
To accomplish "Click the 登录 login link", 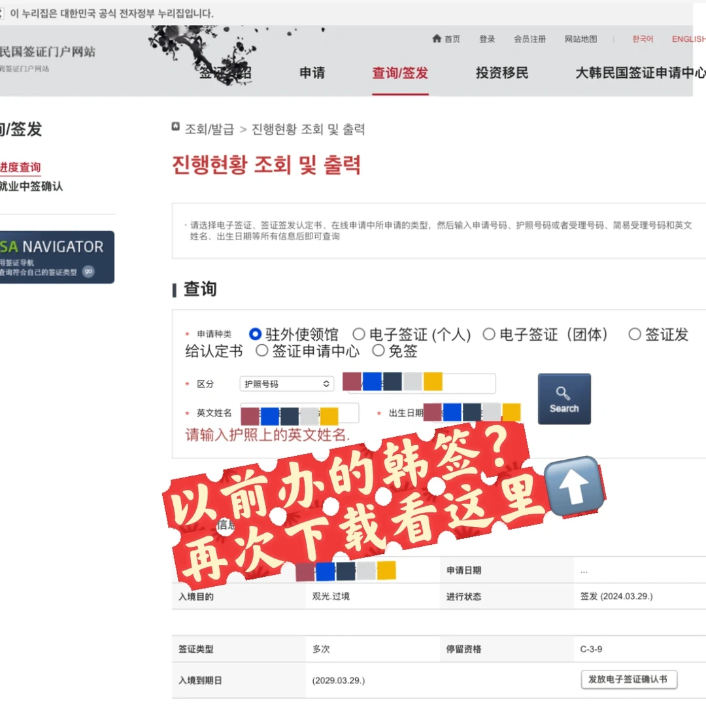I will [x=486, y=39].
